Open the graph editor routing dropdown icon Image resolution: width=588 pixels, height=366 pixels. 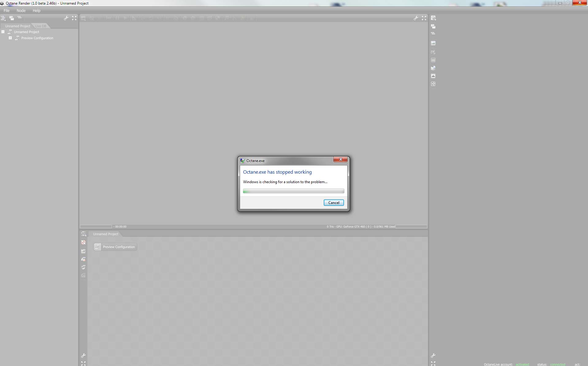pos(83,234)
